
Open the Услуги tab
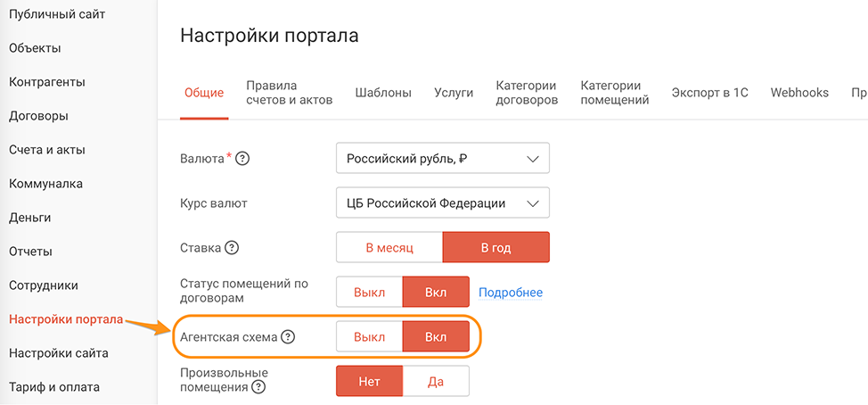click(x=454, y=93)
